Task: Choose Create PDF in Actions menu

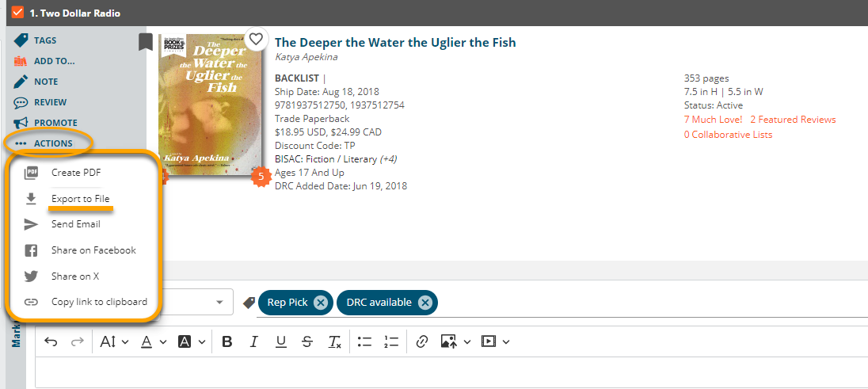Action: pos(76,173)
